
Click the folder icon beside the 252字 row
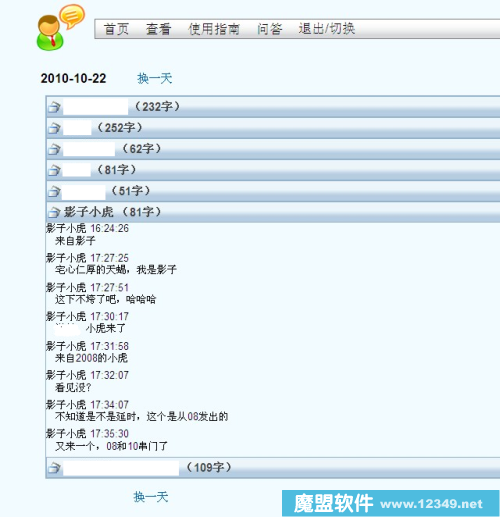[x=54, y=128]
